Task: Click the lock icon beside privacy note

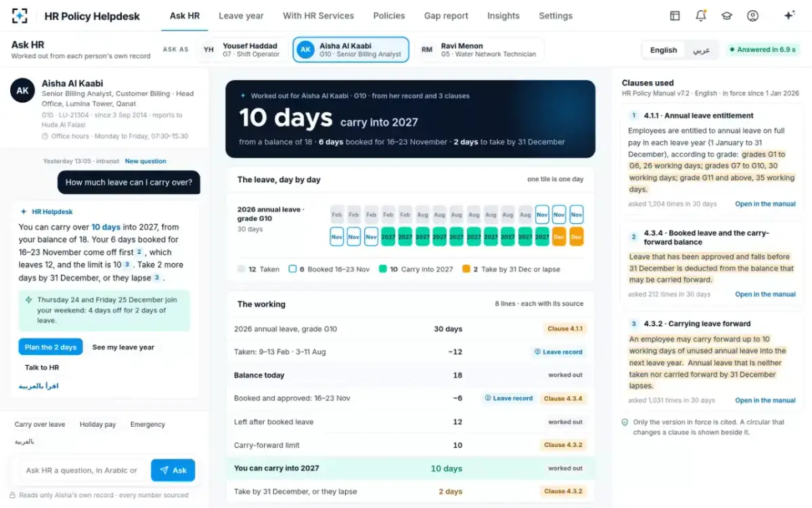Action: click(12, 495)
